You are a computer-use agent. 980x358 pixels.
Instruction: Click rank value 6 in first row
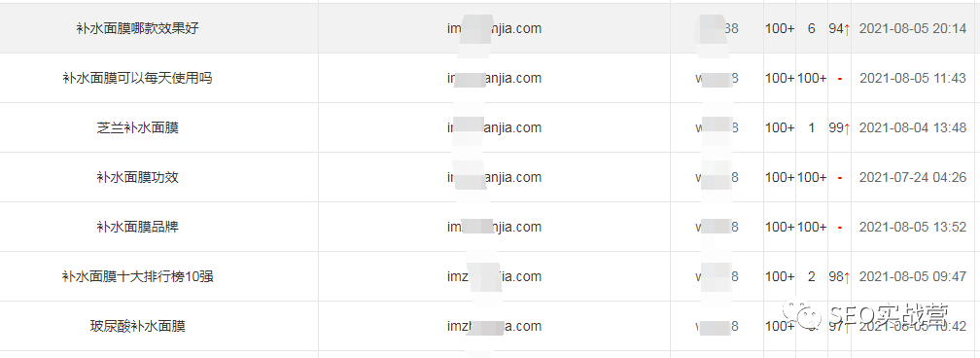pos(811,29)
